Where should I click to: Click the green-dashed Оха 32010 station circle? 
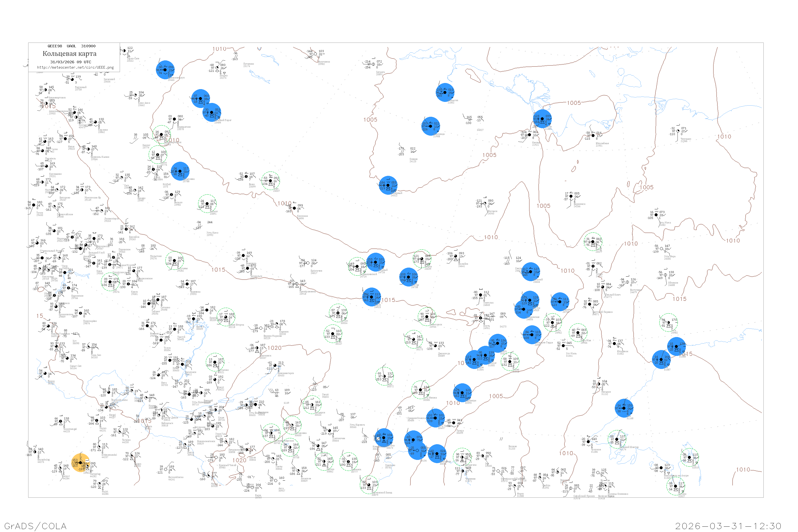[x=689, y=457]
